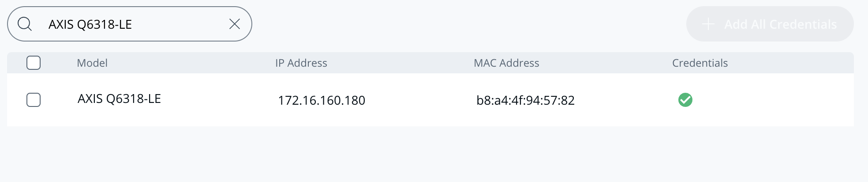Click the blank part of the search box after the text
Screen dimensions: 868x182
coord(181,24)
